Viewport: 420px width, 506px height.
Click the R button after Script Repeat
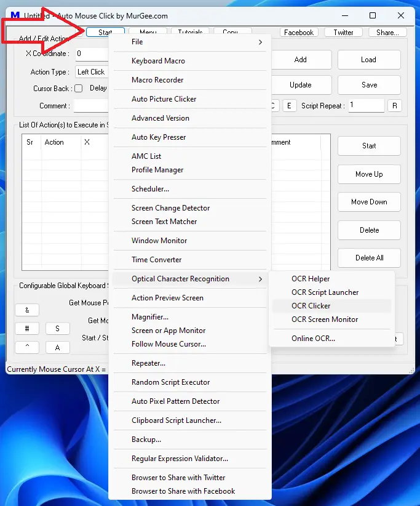395,106
